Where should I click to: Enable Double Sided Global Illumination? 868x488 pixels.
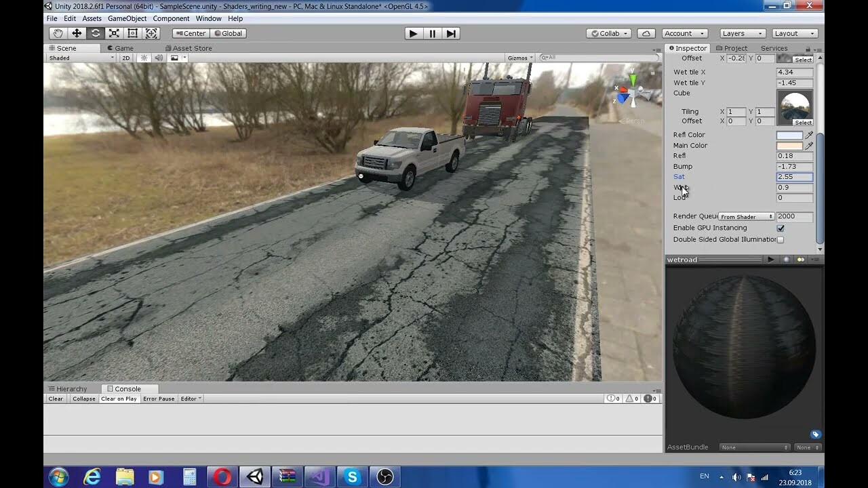point(779,239)
